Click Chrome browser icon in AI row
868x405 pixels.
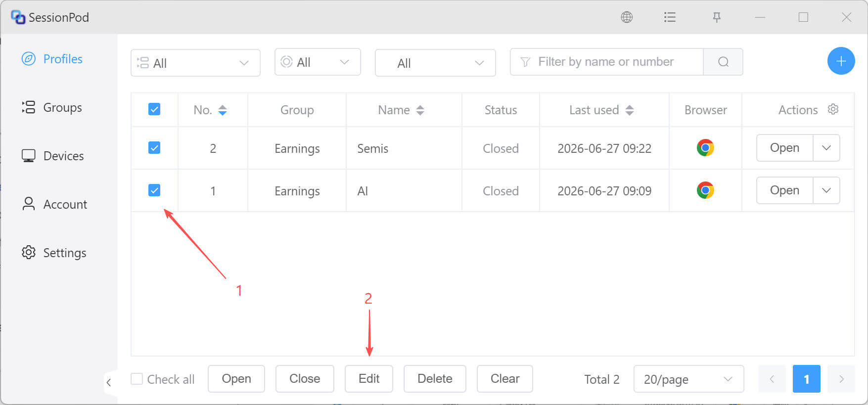click(705, 190)
